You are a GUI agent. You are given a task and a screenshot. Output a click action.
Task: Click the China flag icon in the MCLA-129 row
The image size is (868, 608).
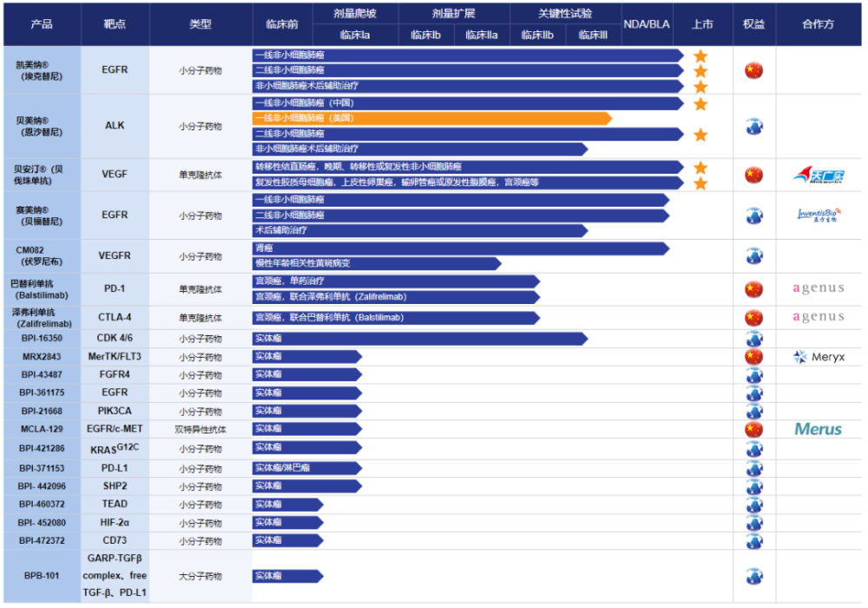point(754,429)
